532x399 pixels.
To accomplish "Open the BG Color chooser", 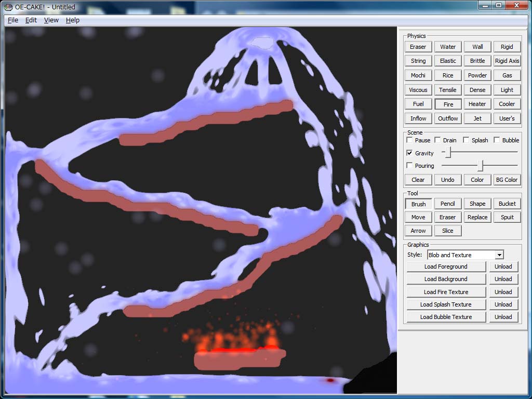I will click(507, 180).
